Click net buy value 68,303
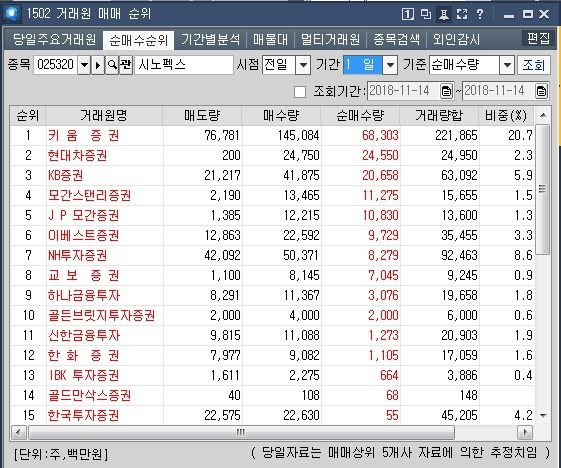This screenshot has height=468, width=561. coord(380,136)
